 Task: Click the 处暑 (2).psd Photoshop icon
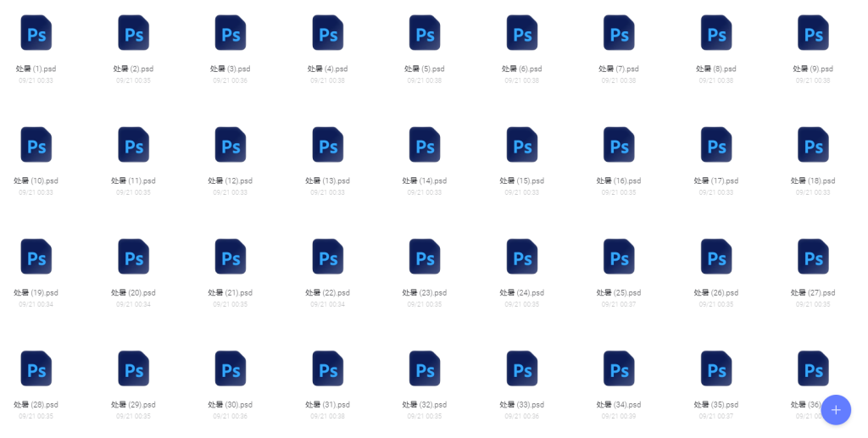133,33
